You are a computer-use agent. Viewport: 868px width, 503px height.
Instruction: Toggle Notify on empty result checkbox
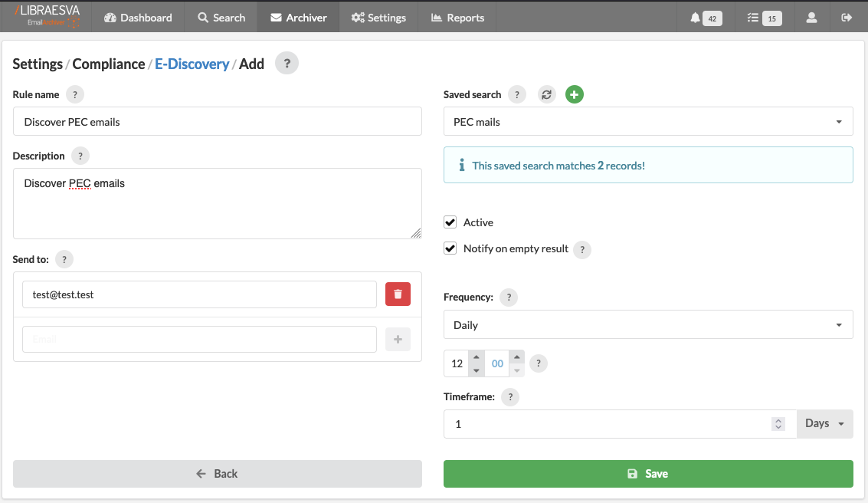pos(450,248)
